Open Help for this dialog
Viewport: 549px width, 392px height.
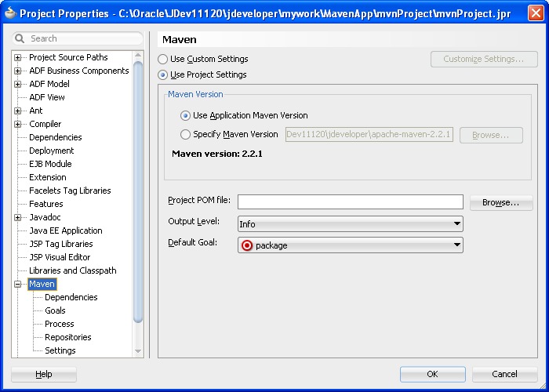coord(44,374)
